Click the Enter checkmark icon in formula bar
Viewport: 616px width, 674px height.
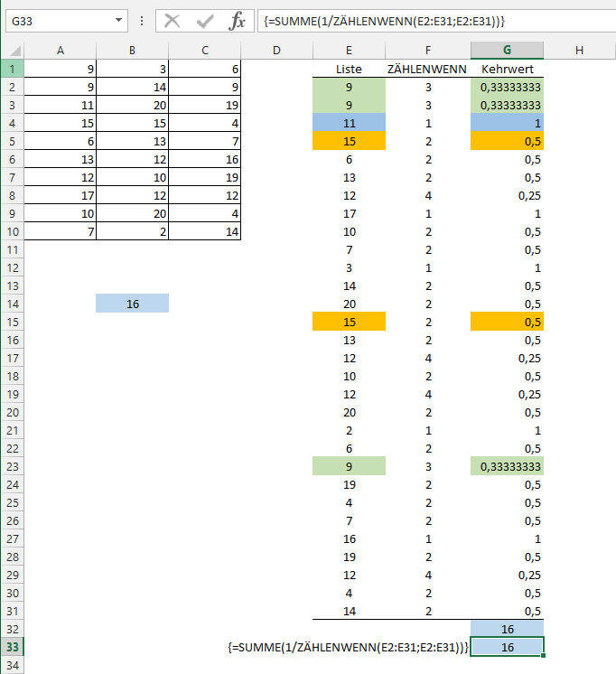205,21
